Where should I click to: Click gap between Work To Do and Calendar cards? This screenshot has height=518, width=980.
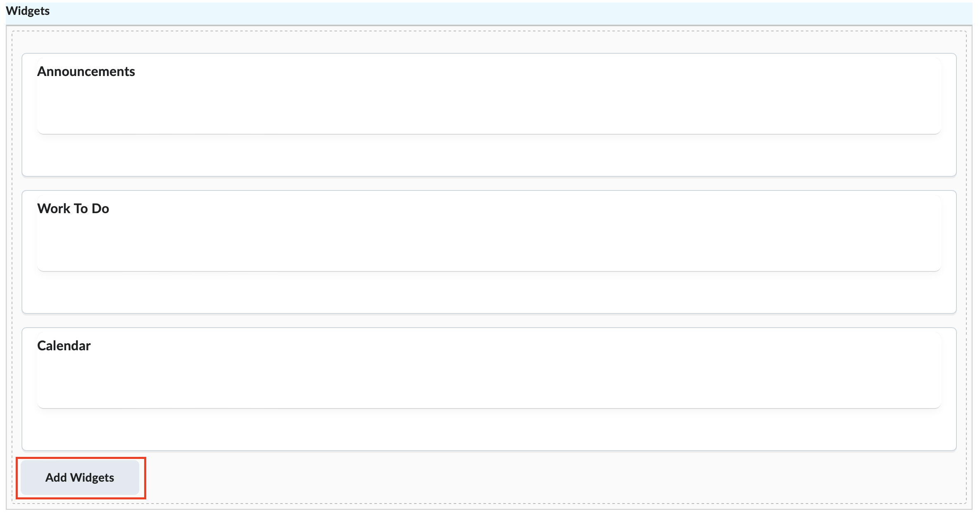tap(489, 321)
